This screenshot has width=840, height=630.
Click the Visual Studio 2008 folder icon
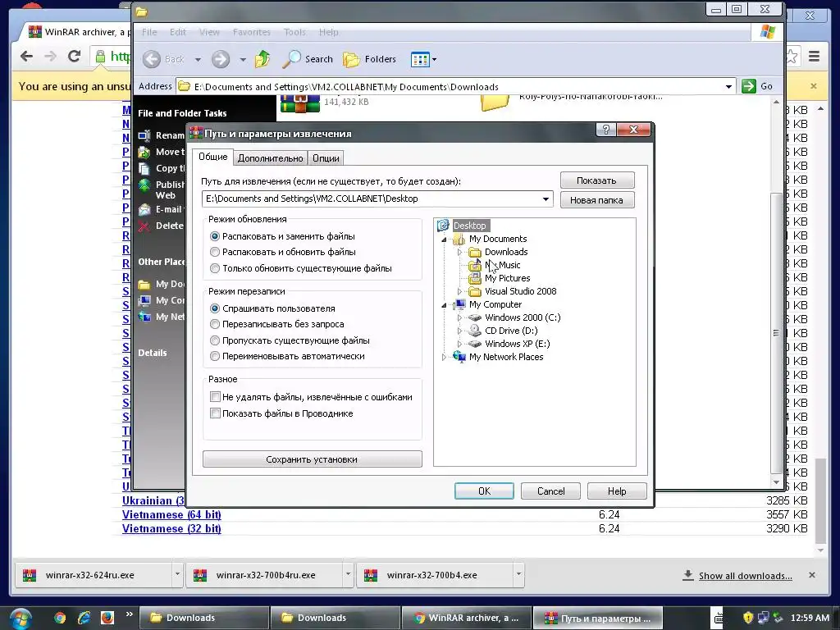tap(475, 291)
